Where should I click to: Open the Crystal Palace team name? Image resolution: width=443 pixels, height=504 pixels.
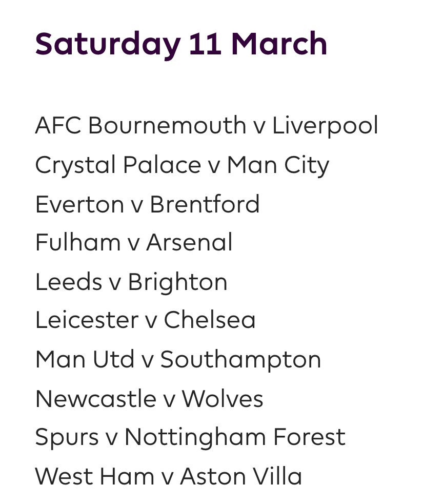pyautogui.click(x=118, y=165)
